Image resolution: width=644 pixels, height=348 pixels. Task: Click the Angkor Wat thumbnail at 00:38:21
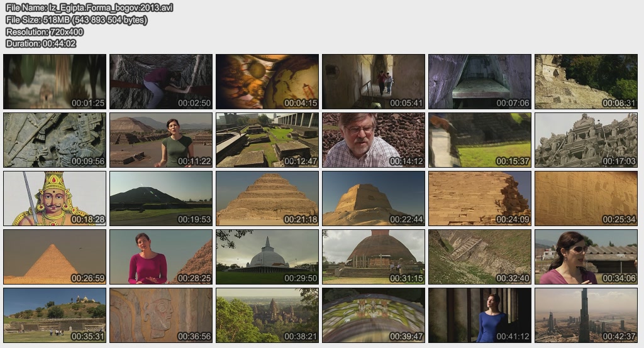coord(267,315)
